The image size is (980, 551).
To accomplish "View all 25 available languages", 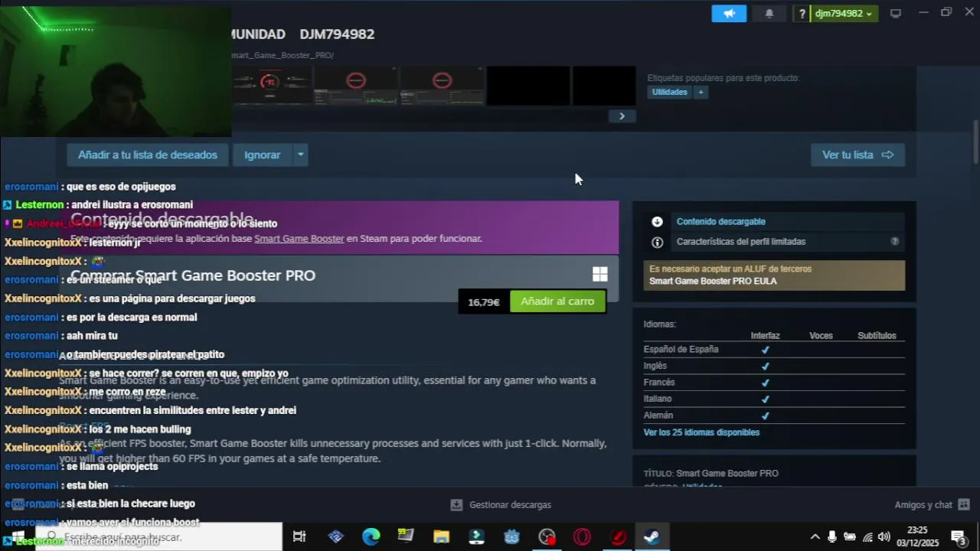I will click(701, 432).
